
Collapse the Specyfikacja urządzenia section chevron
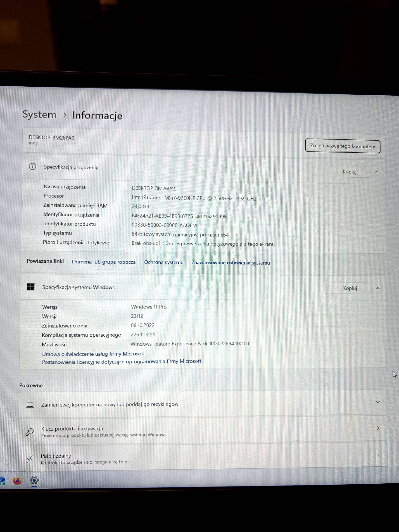point(377,172)
